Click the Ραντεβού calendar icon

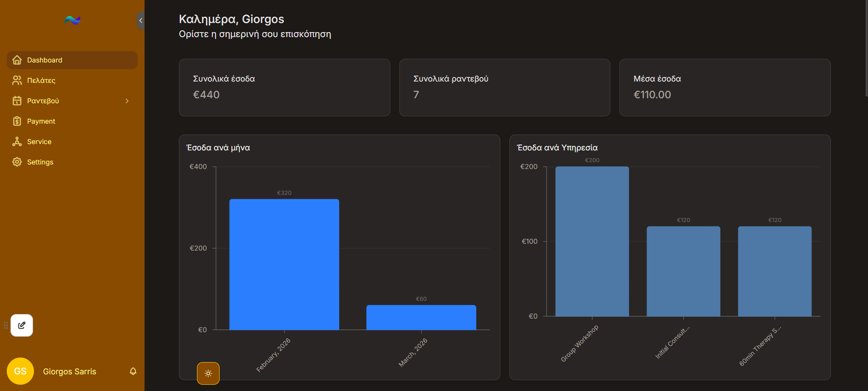17,101
